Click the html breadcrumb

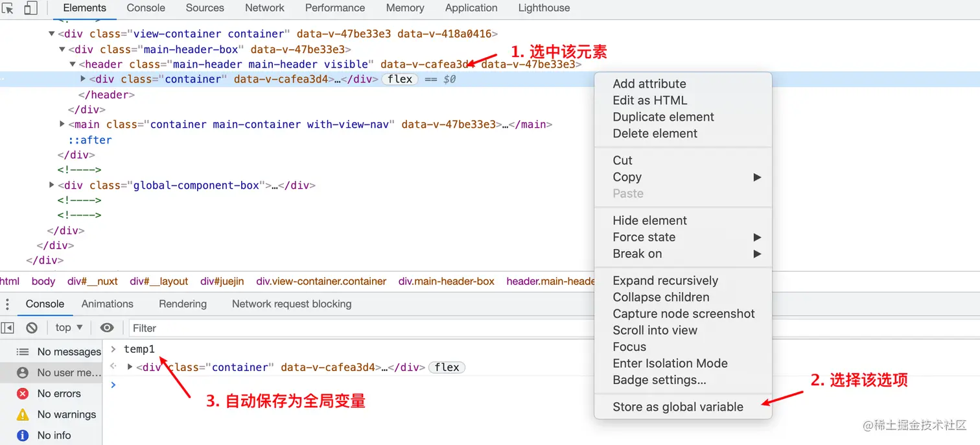pos(10,282)
